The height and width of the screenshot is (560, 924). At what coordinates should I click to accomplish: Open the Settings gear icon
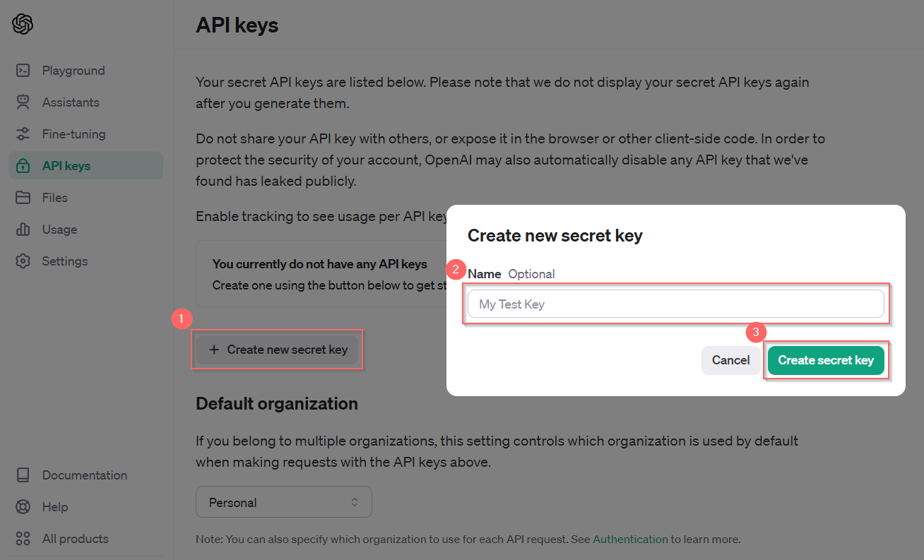[x=23, y=261]
